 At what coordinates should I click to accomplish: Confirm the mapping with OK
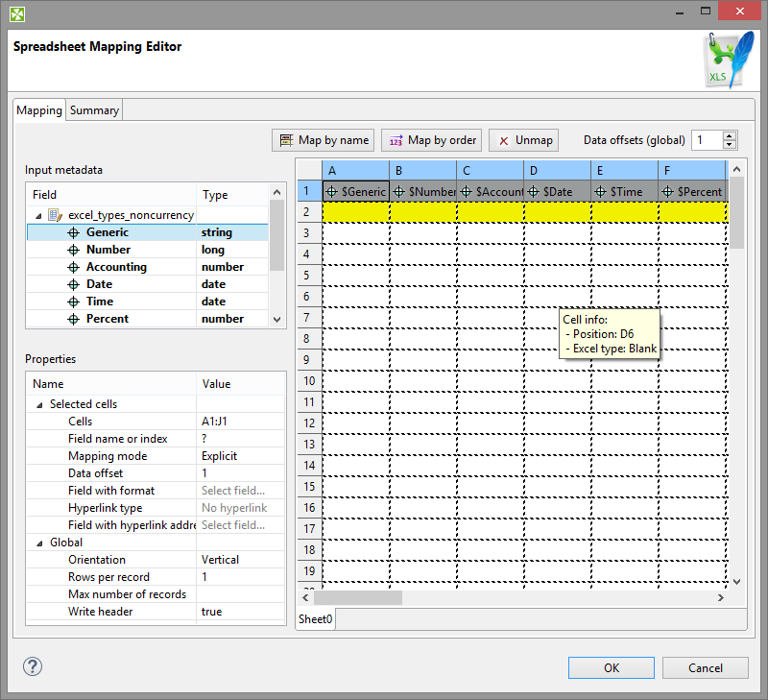611,667
